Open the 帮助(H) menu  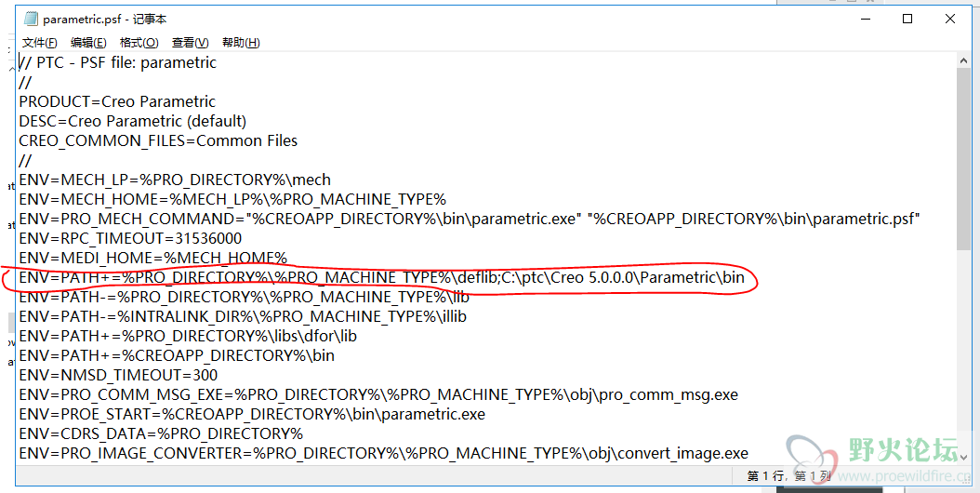coord(241,43)
